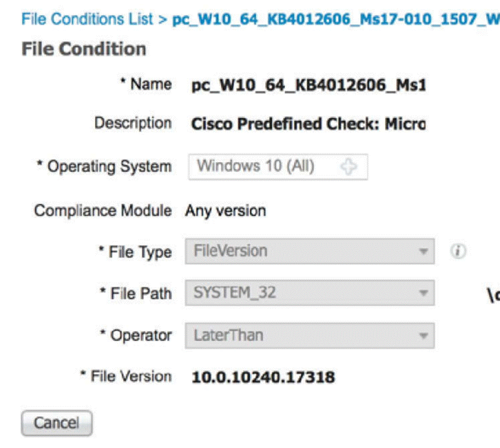
Task: Open the FileVersion file type dropdown
Action: (x=309, y=252)
